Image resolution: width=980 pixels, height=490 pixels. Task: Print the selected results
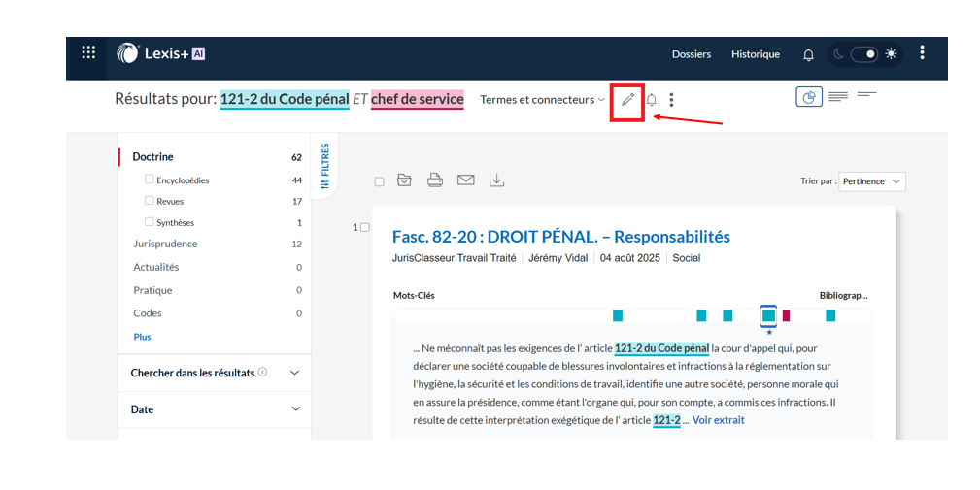point(435,180)
